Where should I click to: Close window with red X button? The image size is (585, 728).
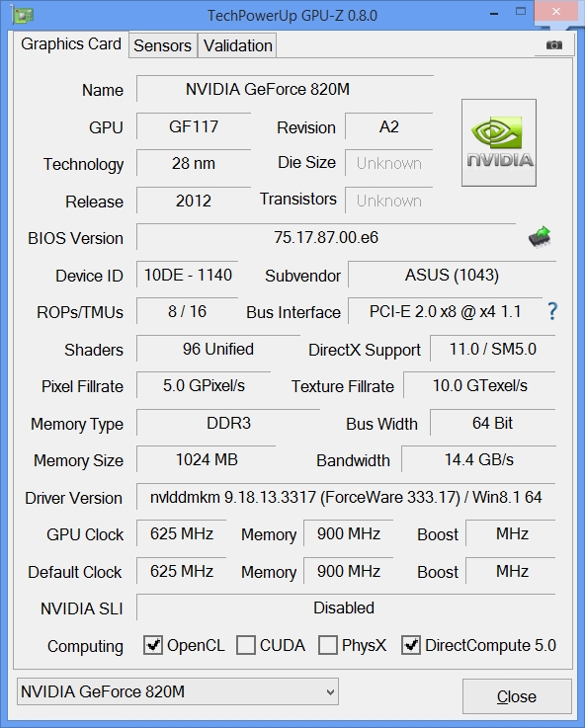556,12
